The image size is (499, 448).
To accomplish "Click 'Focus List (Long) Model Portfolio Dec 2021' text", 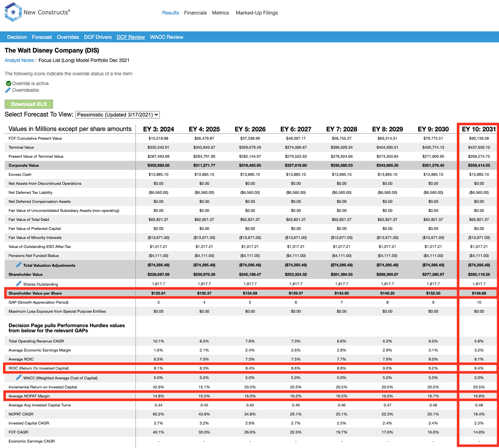I will [84, 60].
